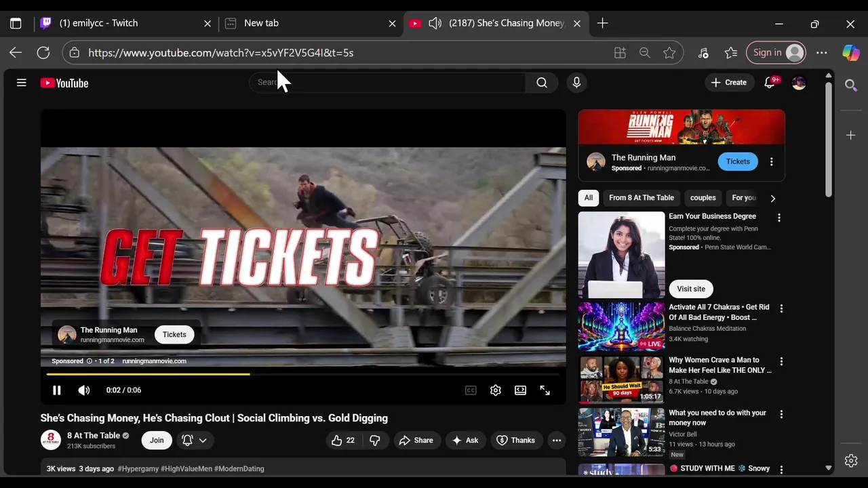
Task: Like the video with thumbs up
Action: 344,441
